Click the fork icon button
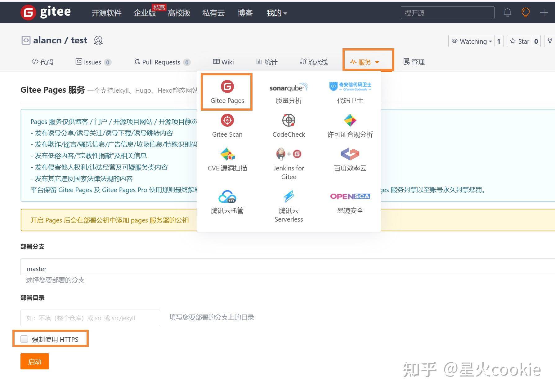Viewport: 555px width, 392px height. [550, 41]
